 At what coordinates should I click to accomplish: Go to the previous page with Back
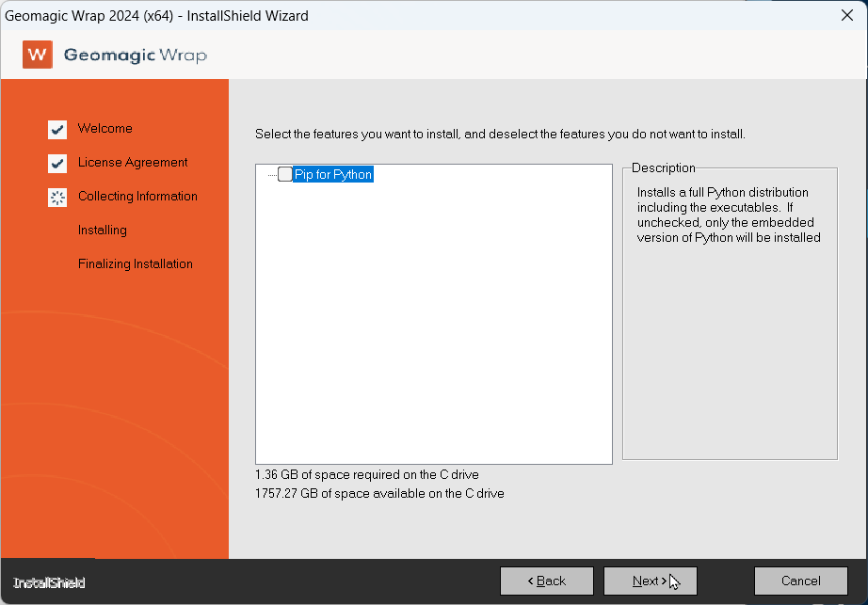click(x=546, y=581)
